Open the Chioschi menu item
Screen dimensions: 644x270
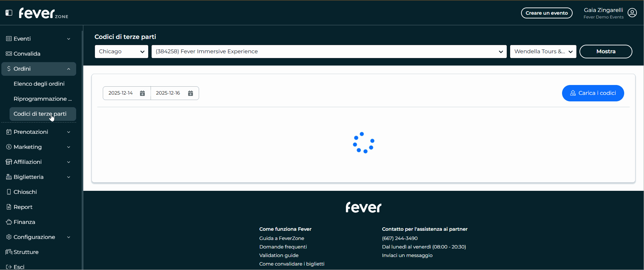pos(39,192)
